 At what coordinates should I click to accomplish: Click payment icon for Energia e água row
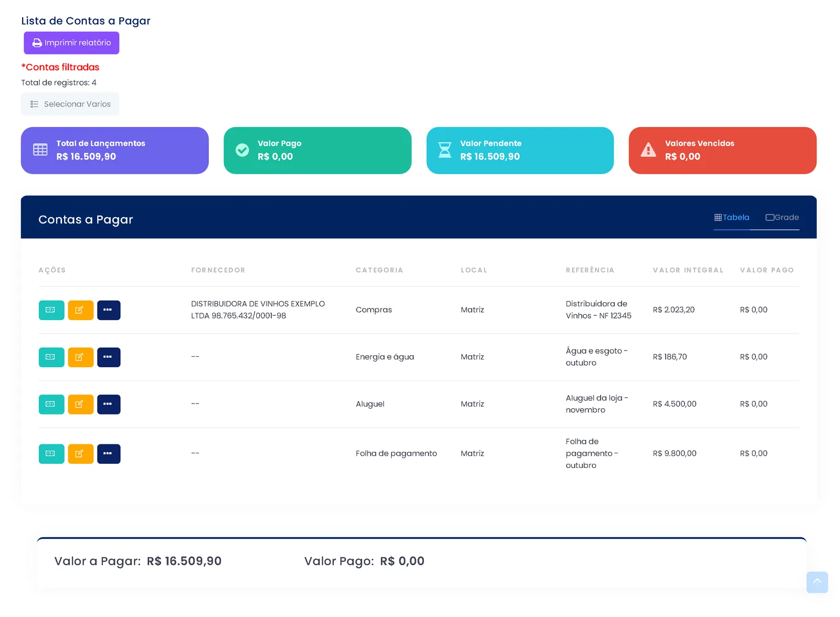click(x=51, y=357)
